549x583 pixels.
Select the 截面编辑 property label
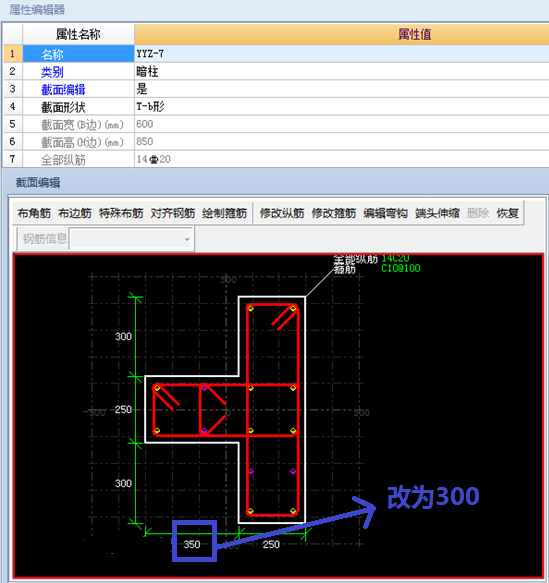coord(63,90)
